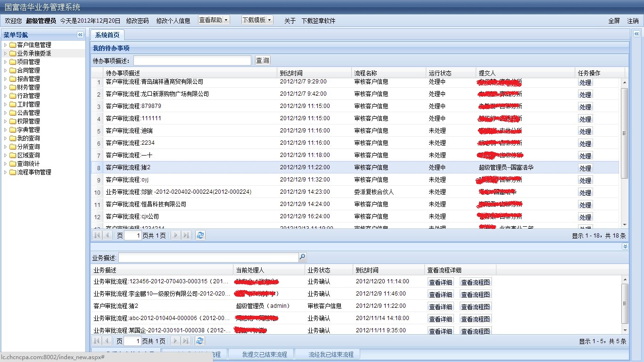This screenshot has height=362, width=644.
Task: Go to last page in the 业务描述 grid pager
Action: (186, 341)
